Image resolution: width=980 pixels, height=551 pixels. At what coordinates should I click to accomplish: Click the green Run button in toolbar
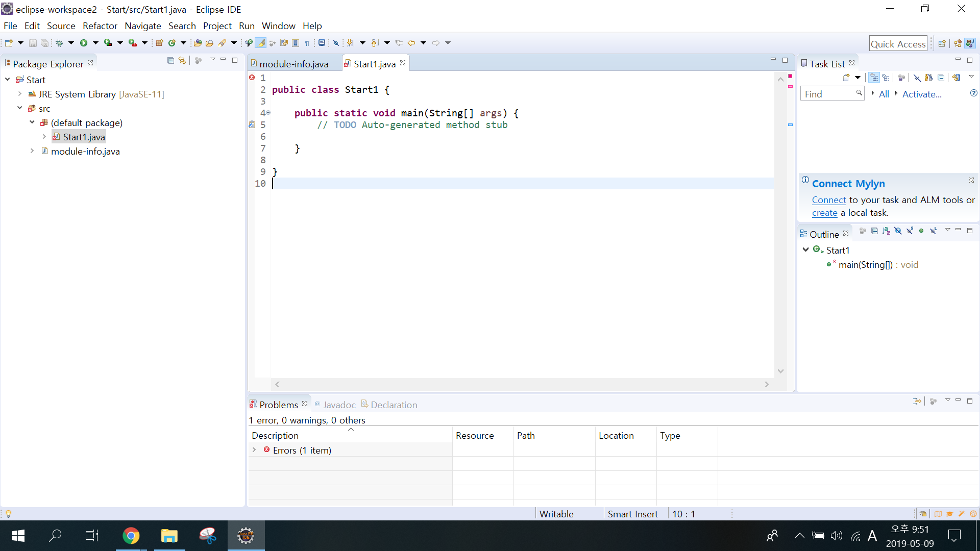click(x=83, y=43)
